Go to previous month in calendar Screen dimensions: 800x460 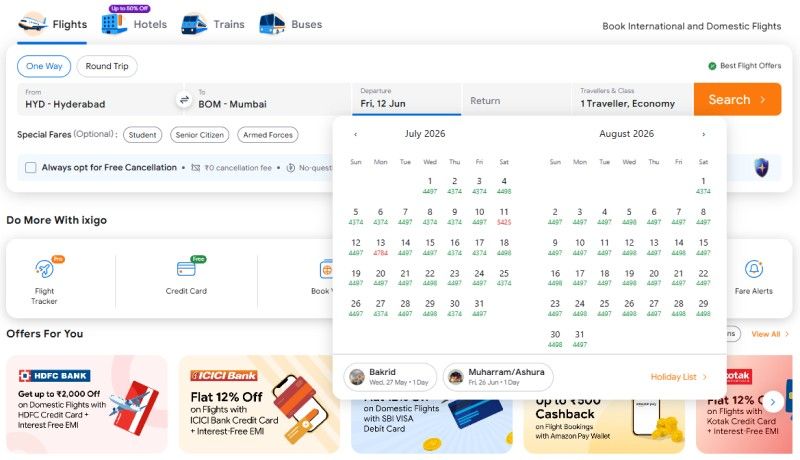tap(356, 134)
